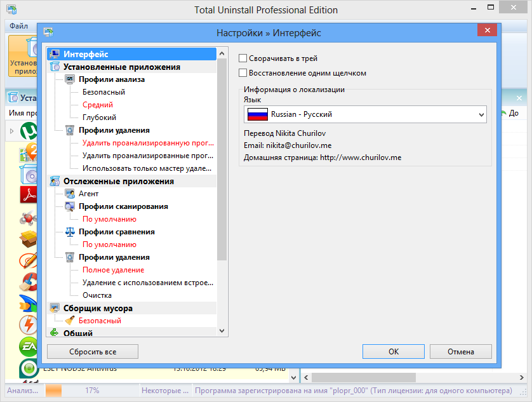
Task: Maximize the Total Uninstall main window
Action: [x=491, y=8]
